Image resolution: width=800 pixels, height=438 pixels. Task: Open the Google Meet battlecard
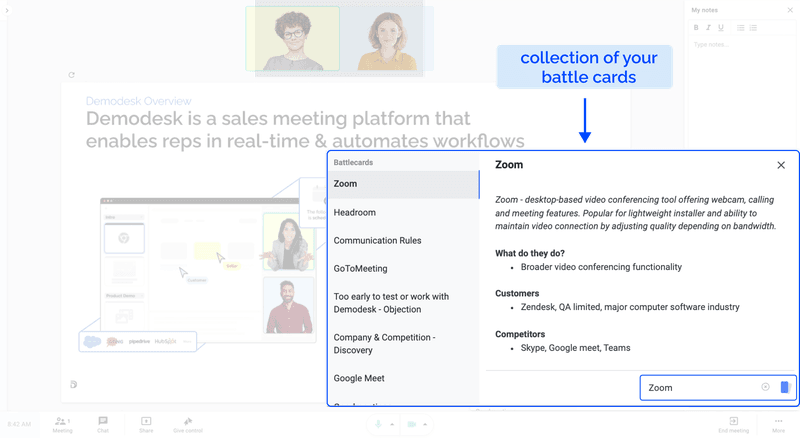point(403,378)
